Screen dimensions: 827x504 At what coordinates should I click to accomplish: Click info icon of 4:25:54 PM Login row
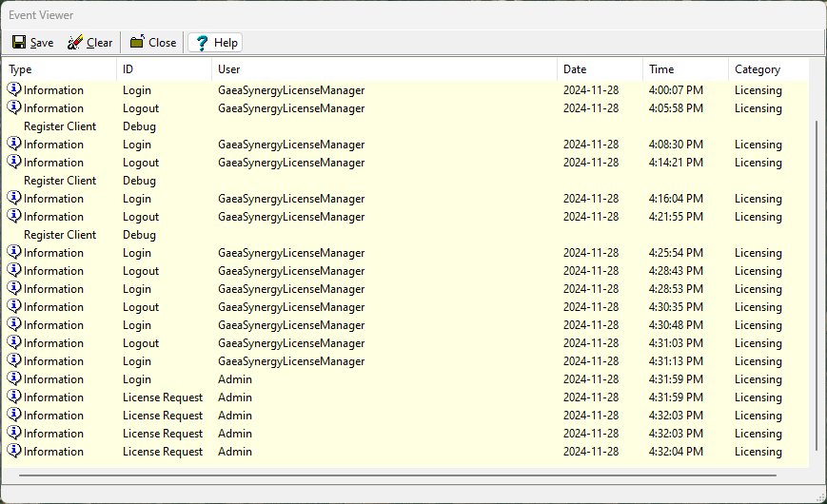tap(14, 253)
